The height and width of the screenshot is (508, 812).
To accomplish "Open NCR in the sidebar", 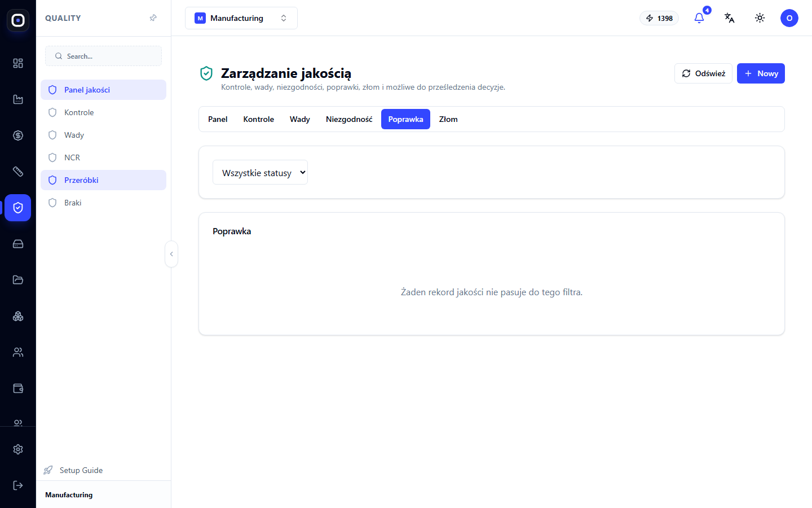I will (x=103, y=157).
